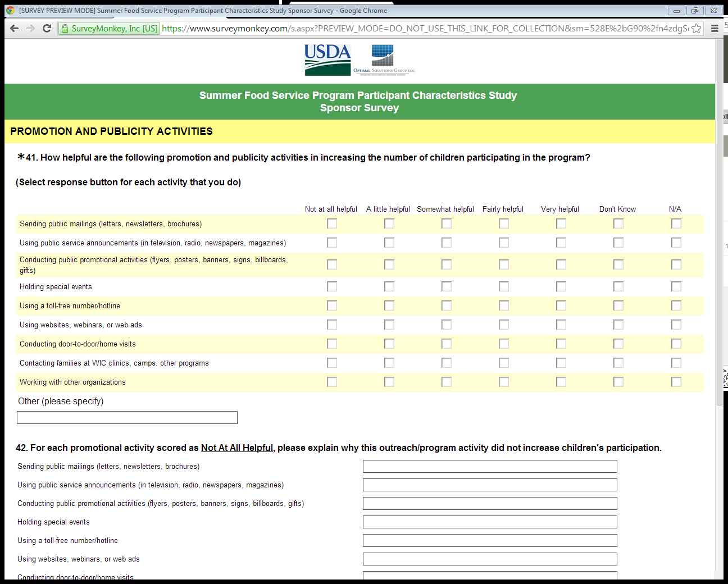
Task: Mark websites, webinars, web ads Fairly helpful
Action: coord(504,325)
